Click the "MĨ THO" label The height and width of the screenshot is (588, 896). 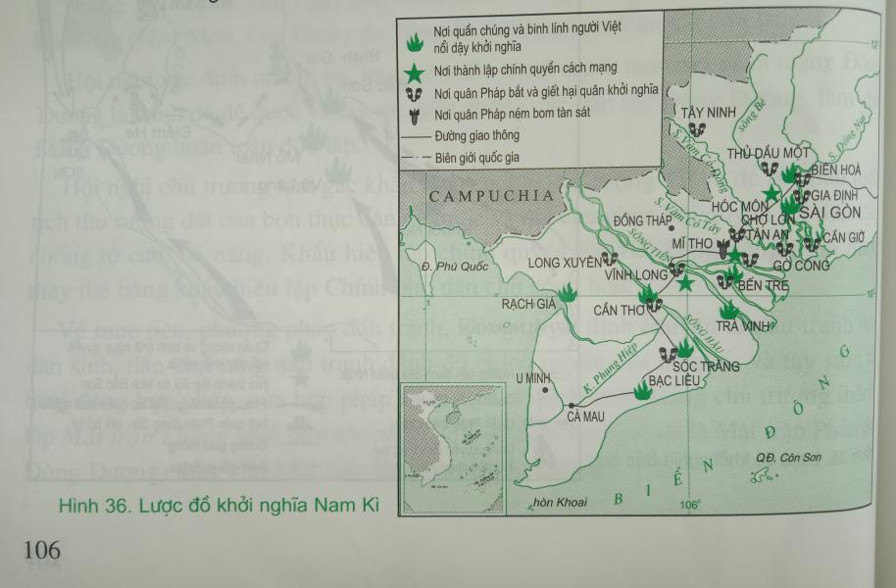pos(692,244)
